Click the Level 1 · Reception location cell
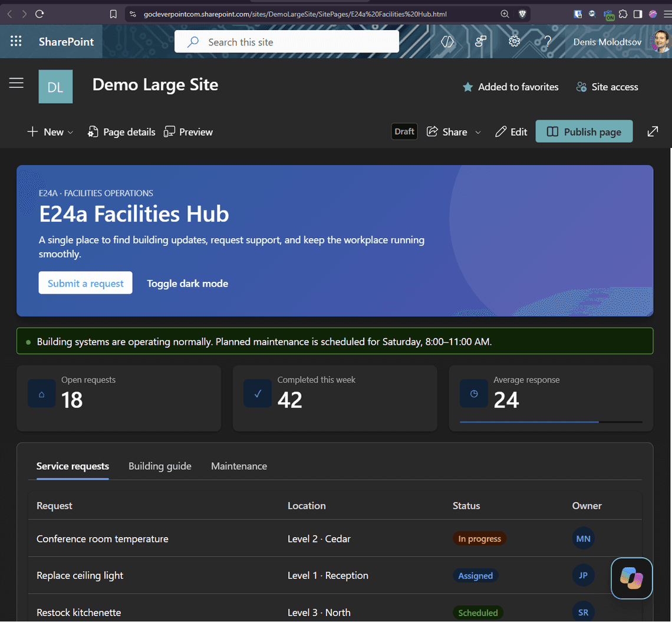 coord(328,575)
